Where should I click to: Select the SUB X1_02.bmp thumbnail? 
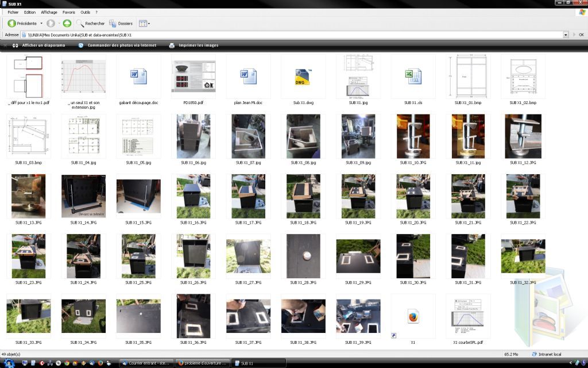pos(523,76)
